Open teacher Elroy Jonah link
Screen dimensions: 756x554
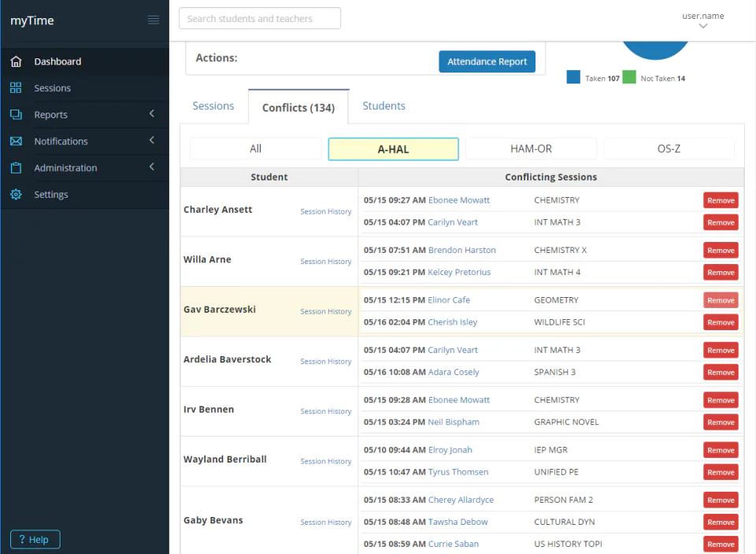coord(450,450)
